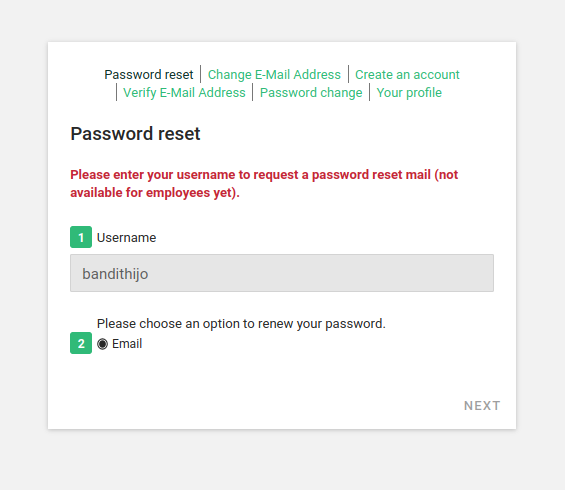Click the NEXT button
The height and width of the screenshot is (490, 565).
482,406
